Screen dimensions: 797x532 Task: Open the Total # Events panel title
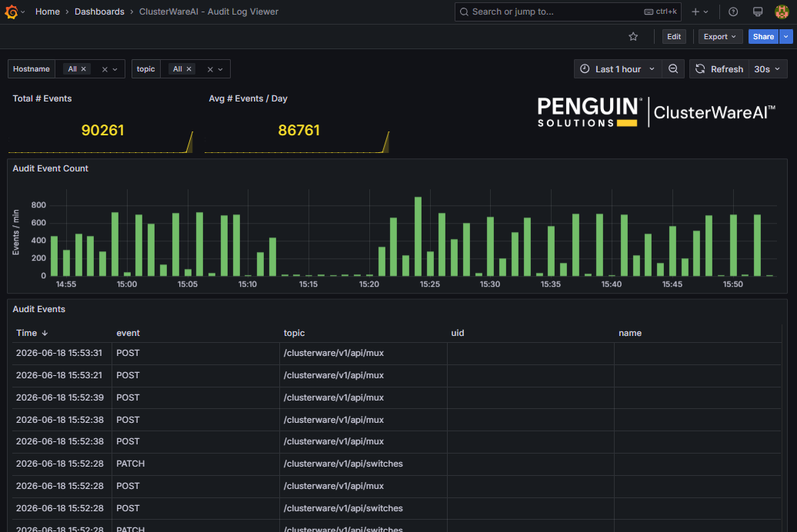coord(42,98)
